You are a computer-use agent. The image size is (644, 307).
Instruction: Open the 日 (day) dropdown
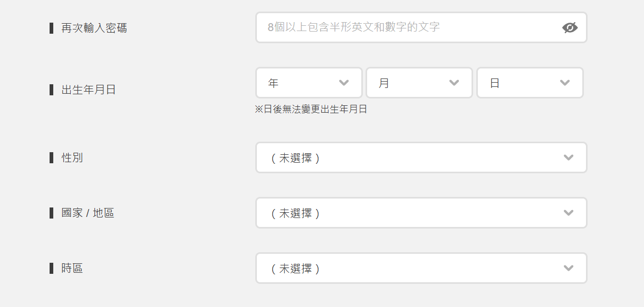coord(530,83)
